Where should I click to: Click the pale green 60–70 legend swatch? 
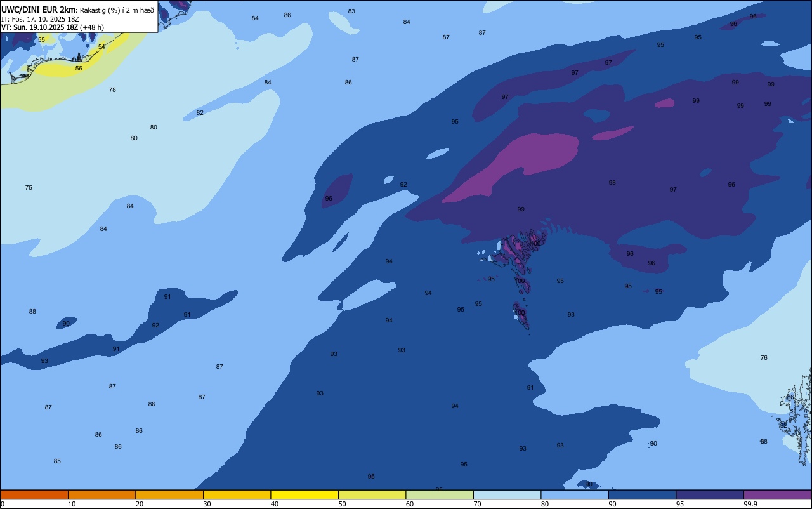440,494
